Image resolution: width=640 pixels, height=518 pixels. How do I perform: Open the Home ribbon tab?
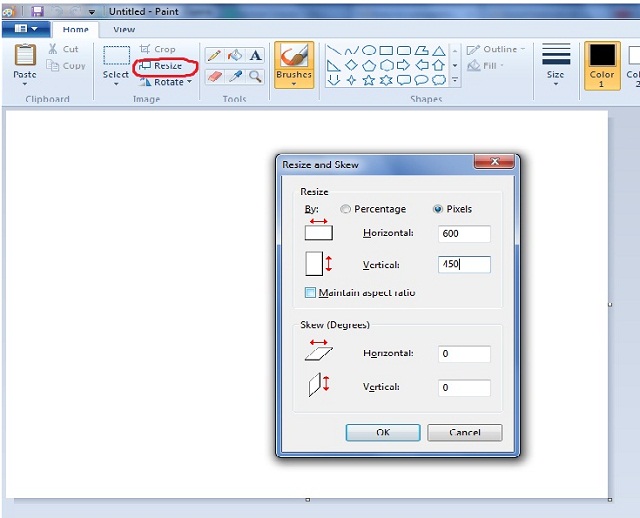pos(76,30)
